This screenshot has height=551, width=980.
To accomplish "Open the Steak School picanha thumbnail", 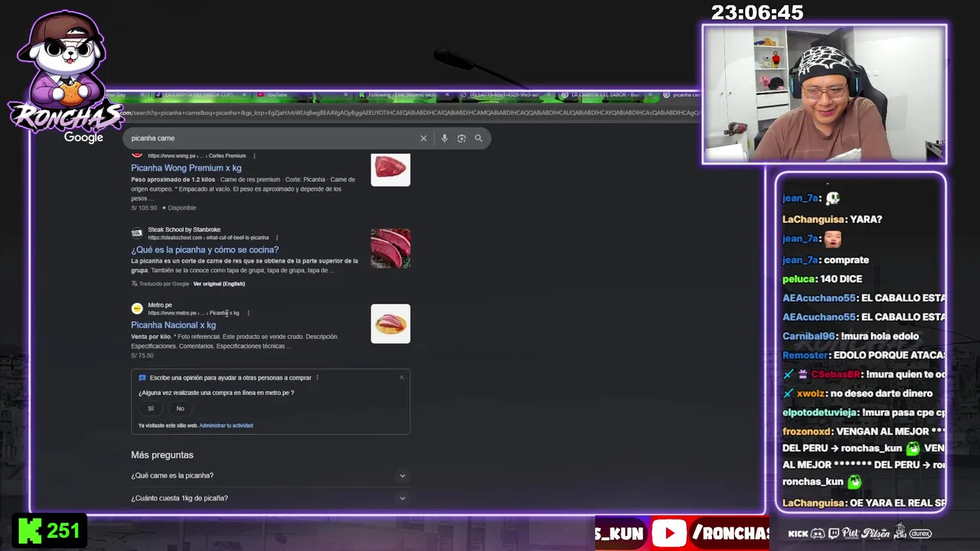I will click(x=390, y=249).
